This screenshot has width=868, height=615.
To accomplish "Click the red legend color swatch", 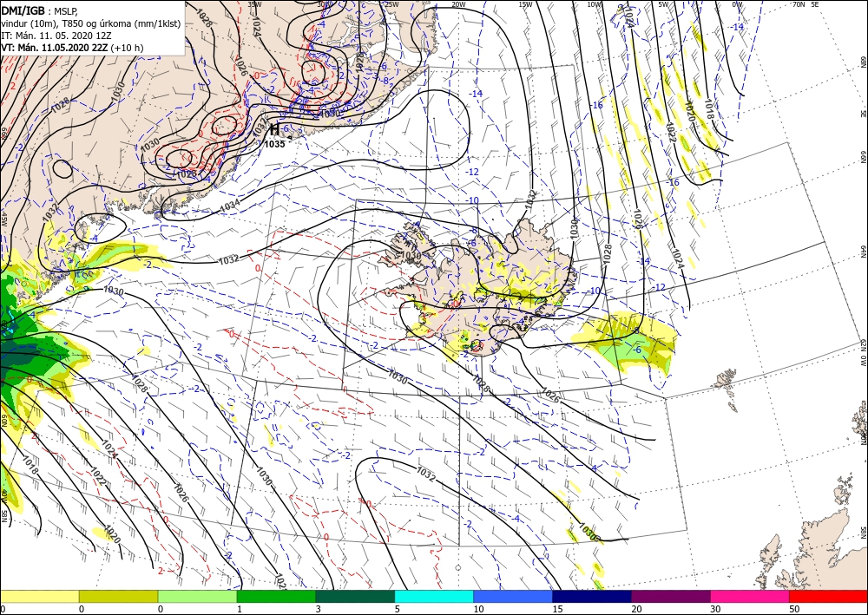I will 828,596.
